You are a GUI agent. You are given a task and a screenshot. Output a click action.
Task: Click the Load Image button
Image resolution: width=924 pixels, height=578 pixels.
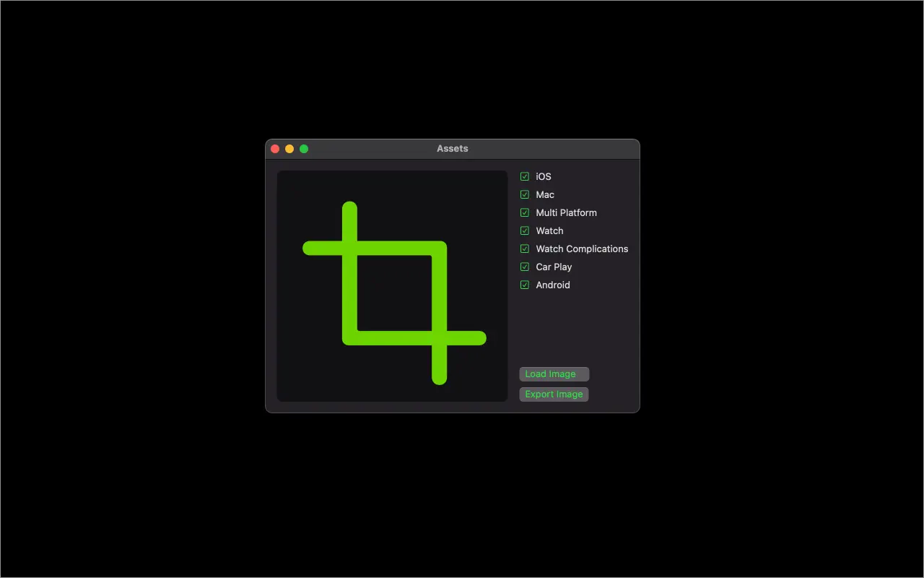click(x=554, y=374)
